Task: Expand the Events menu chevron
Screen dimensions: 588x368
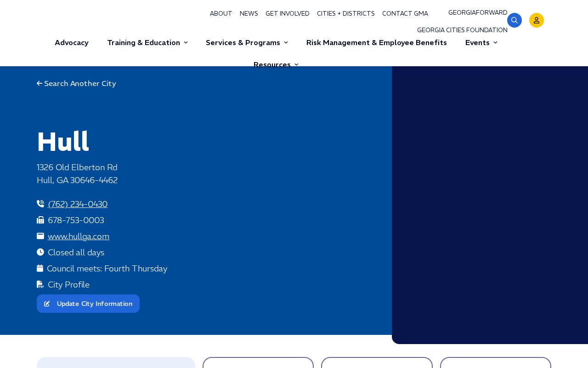Action: click(x=495, y=43)
